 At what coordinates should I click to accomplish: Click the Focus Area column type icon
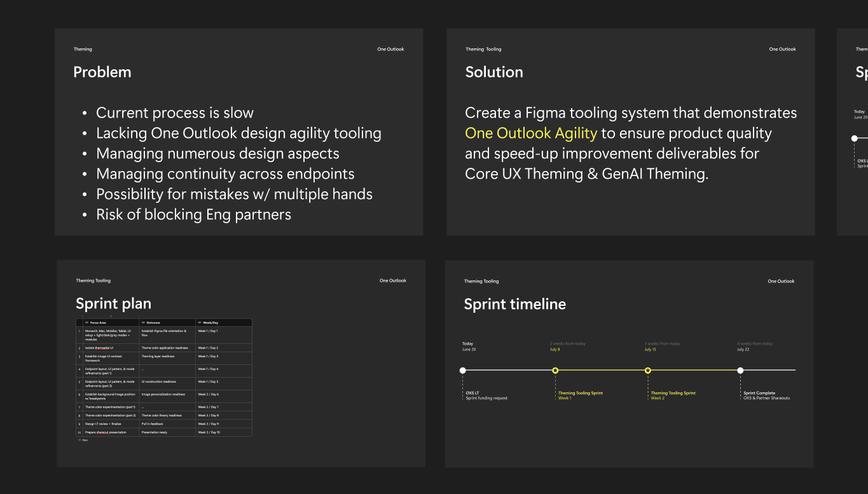(86, 323)
